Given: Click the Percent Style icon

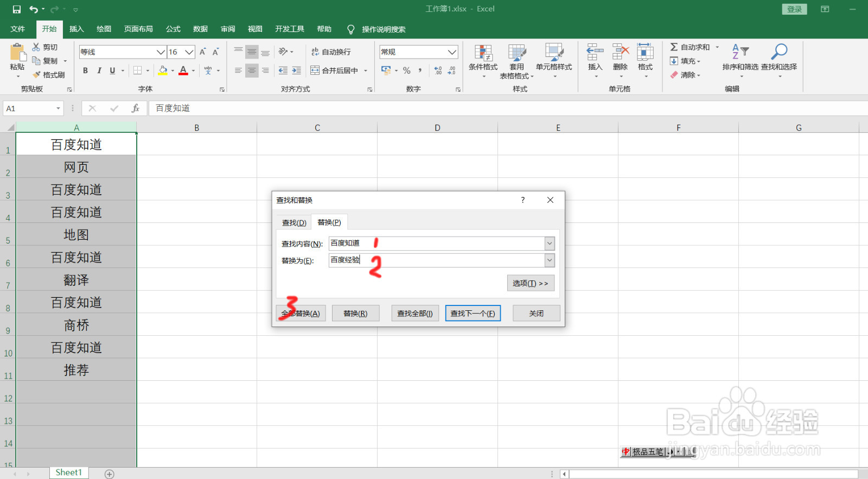Looking at the screenshot, I should (407, 71).
